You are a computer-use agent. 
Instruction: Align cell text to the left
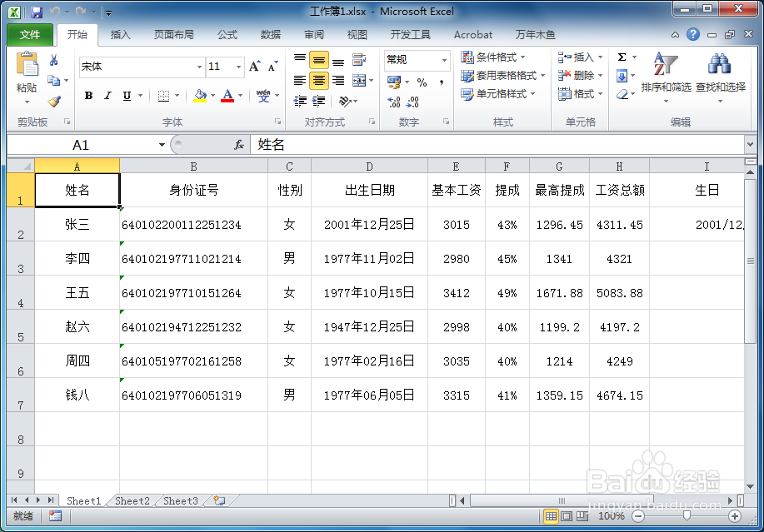(300, 80)
